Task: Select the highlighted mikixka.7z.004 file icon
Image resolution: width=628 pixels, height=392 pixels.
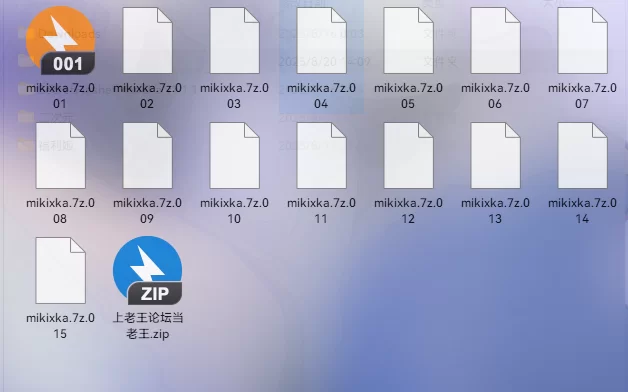Action: point(321,40)
